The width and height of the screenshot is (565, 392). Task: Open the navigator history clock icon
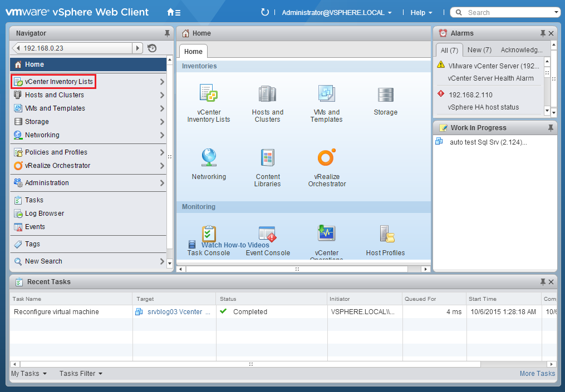coord(152,48)
